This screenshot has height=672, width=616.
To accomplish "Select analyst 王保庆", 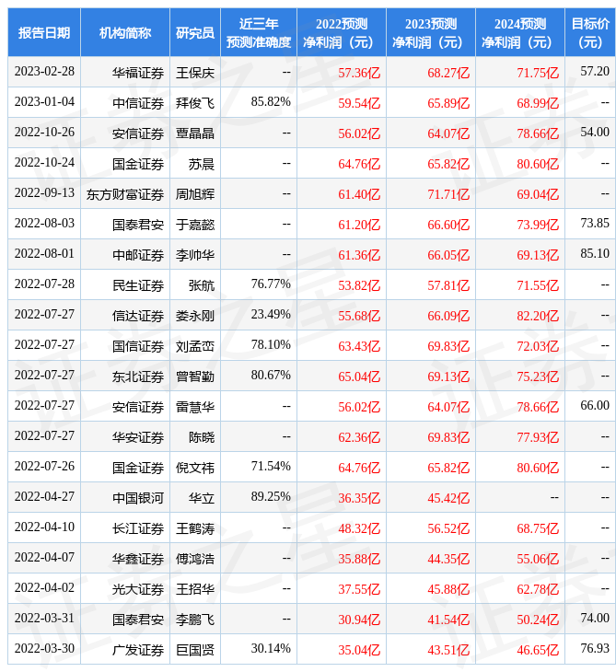I will (195, 73).
